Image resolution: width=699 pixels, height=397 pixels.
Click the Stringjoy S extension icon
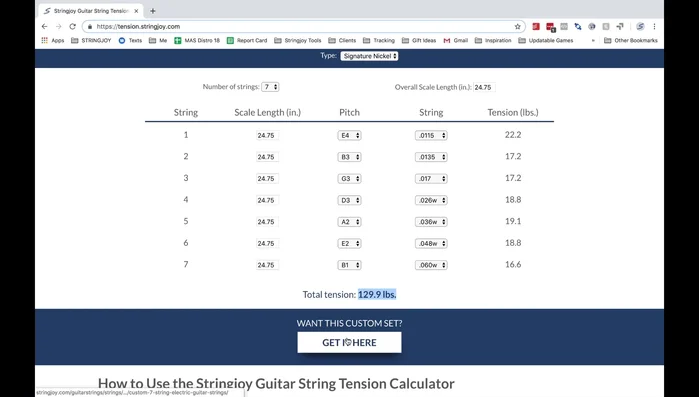tap(640, 27)
